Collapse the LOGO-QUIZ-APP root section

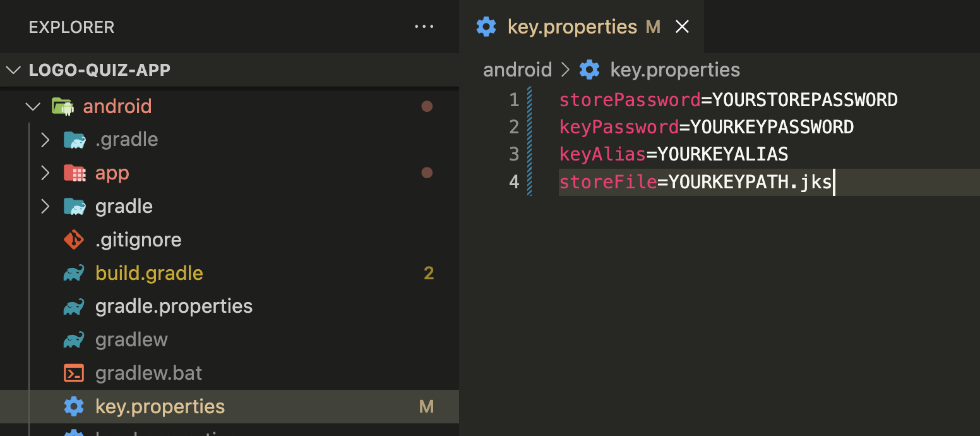(x=13, y=70)
